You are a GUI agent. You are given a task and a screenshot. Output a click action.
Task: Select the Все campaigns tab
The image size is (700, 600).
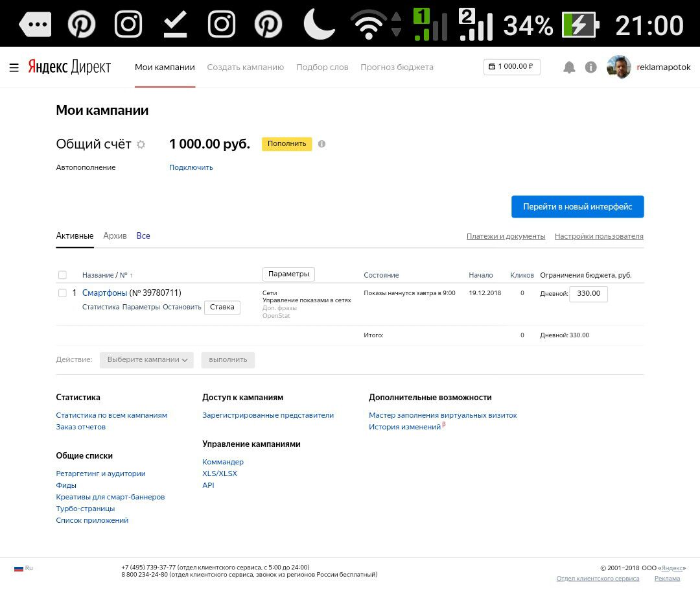point(143,236)
